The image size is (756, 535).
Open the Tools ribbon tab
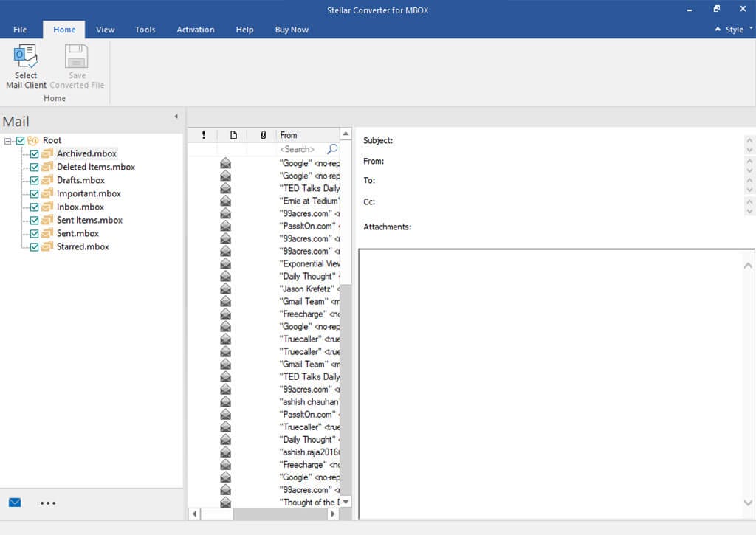click(x=145, y=30)
